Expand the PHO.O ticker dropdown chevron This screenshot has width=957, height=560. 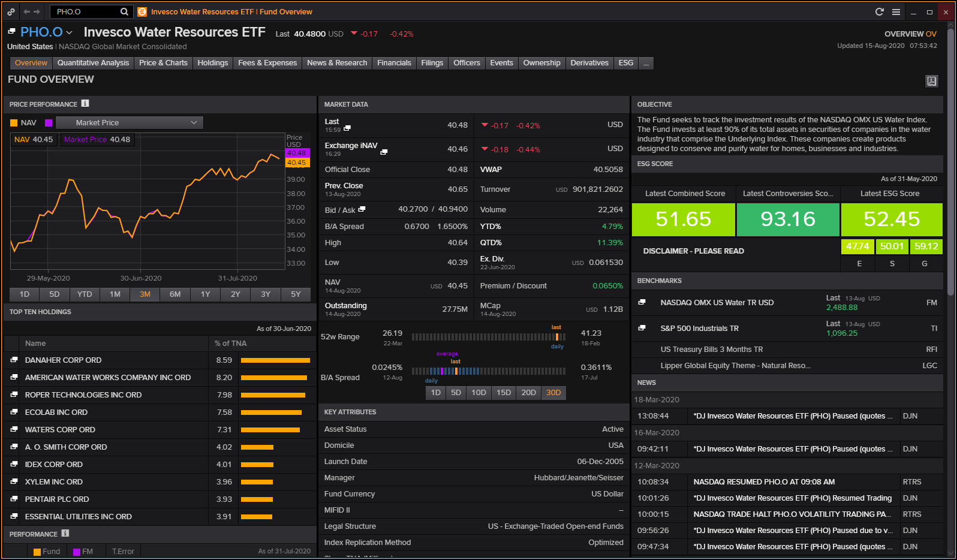tap(69, 32)
